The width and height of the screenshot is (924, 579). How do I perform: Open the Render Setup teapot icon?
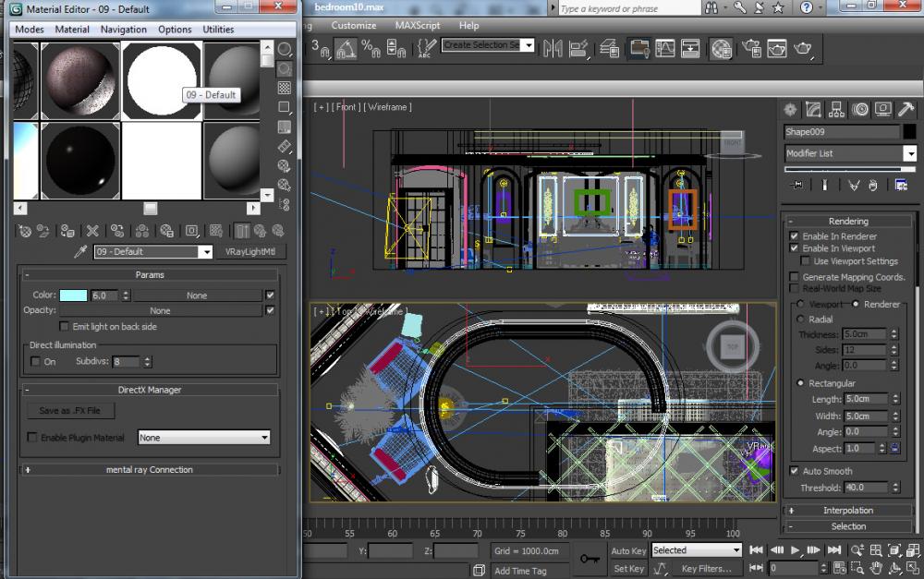752,47
